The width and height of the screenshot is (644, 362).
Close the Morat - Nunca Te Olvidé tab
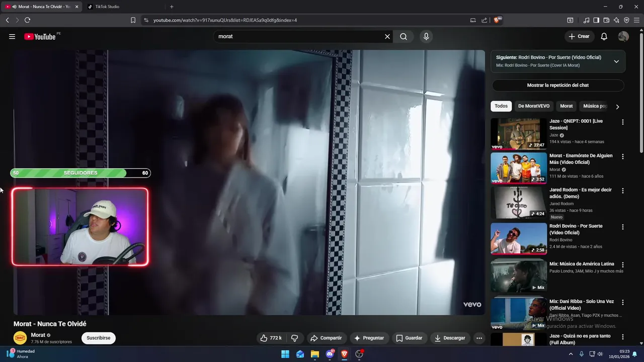(x=77, y=7)
